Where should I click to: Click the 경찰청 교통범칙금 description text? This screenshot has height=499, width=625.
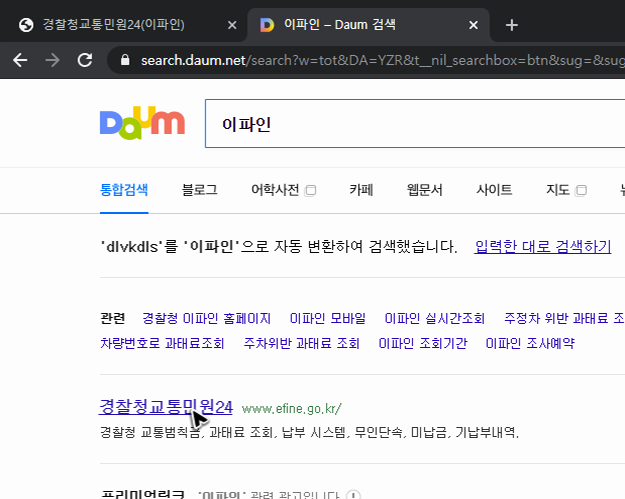pos(309,432)
